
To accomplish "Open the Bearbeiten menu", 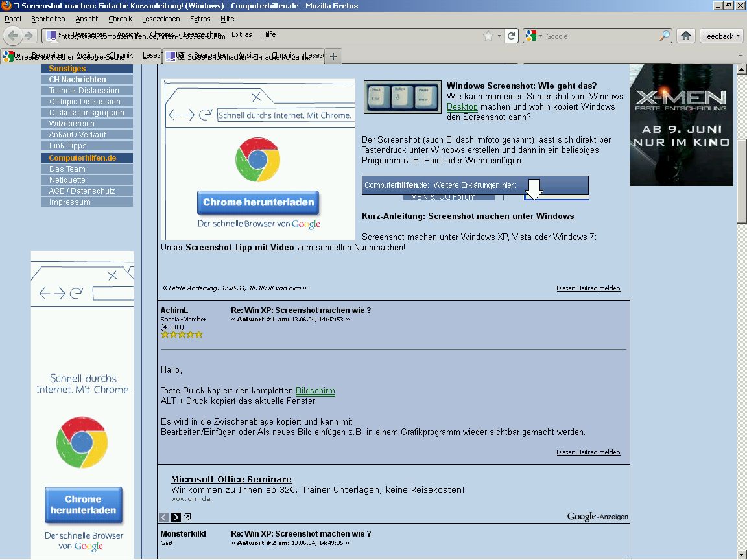I will pos(48,19).
